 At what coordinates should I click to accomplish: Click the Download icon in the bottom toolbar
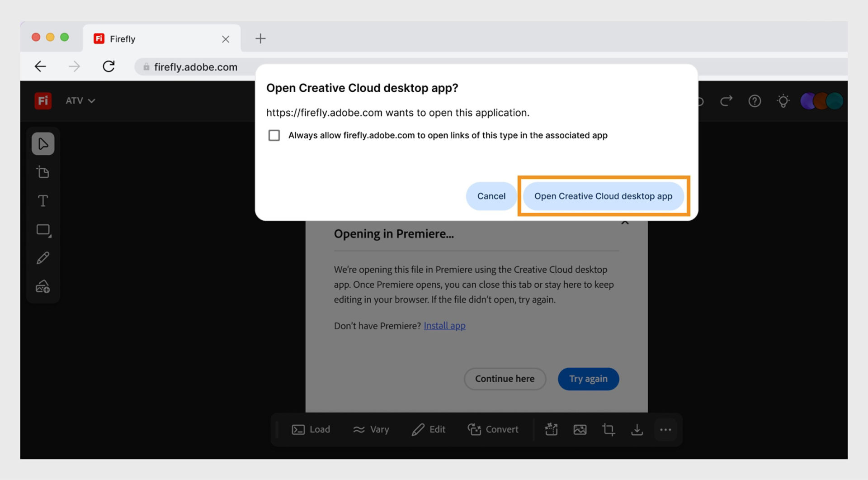[x=637, y=429]
